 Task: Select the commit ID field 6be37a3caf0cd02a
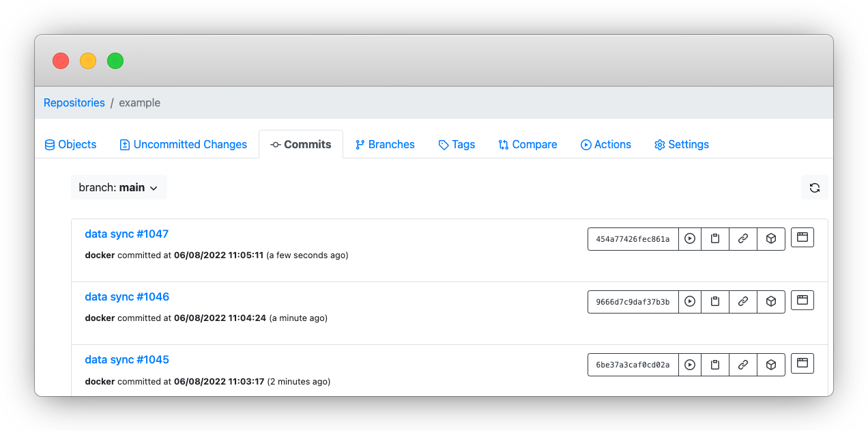[632, 364]
